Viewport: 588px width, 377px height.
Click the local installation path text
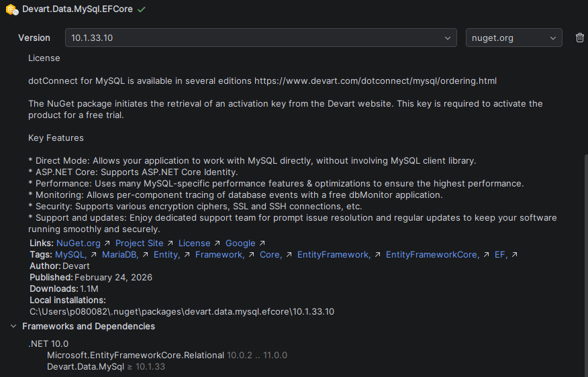(182, 312)
